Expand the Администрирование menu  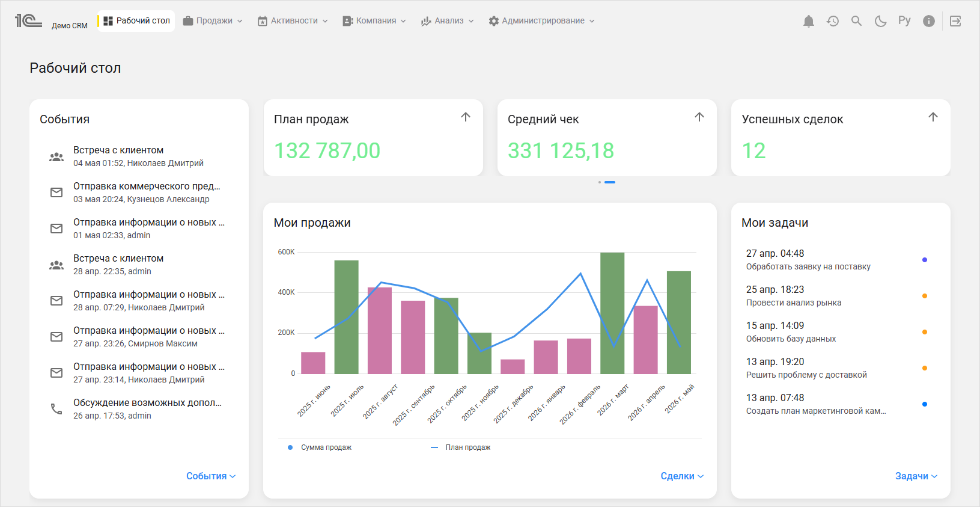(541, 21)
